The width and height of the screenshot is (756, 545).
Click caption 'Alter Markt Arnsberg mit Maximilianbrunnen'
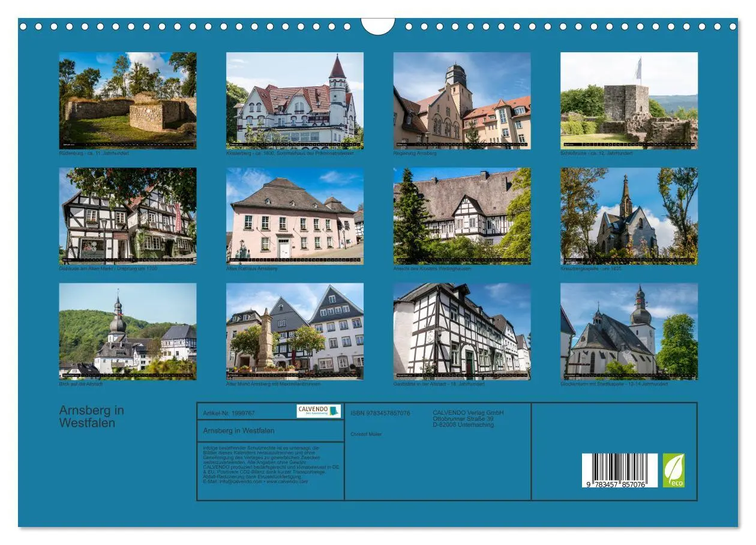(x=274, y=384)
